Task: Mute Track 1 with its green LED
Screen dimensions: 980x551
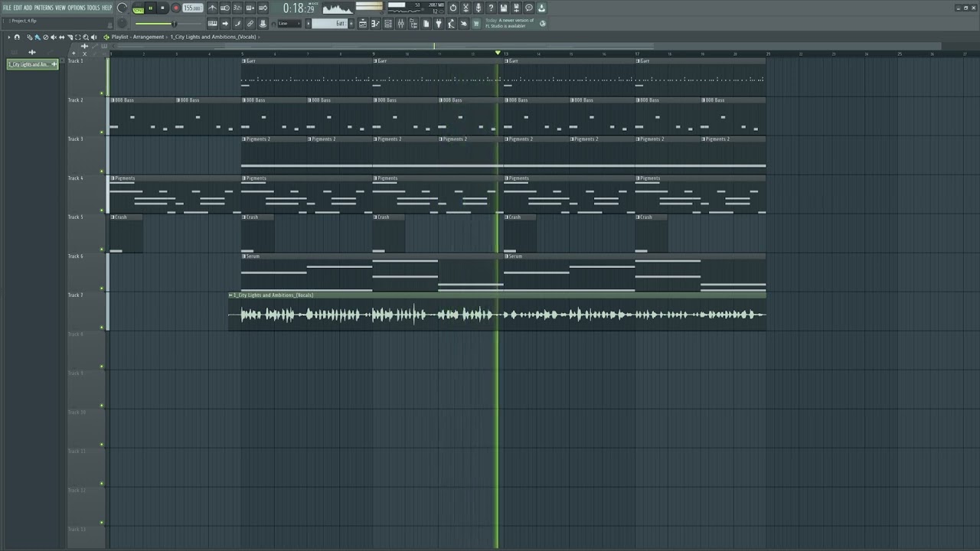Action: pos(102,93)
